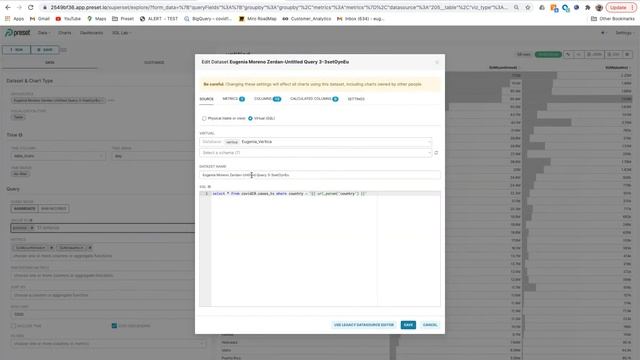Open the Select a schema dropdown

pyautogui.click(x=316, y=153)
